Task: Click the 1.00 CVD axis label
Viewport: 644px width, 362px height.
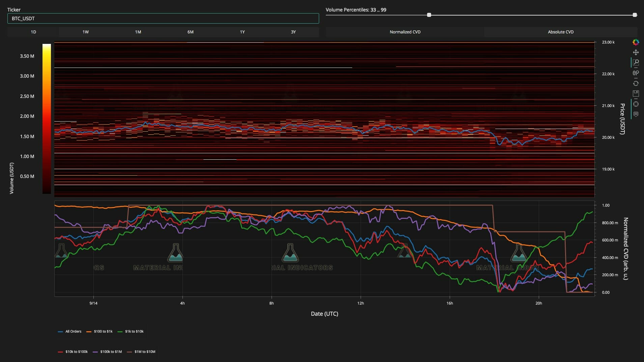Action: click(606, 205)
